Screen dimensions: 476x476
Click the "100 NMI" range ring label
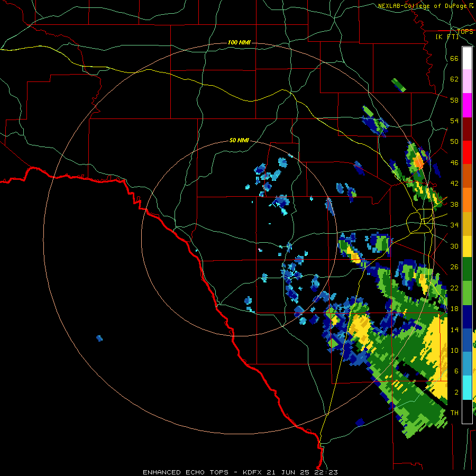[239, 42]
